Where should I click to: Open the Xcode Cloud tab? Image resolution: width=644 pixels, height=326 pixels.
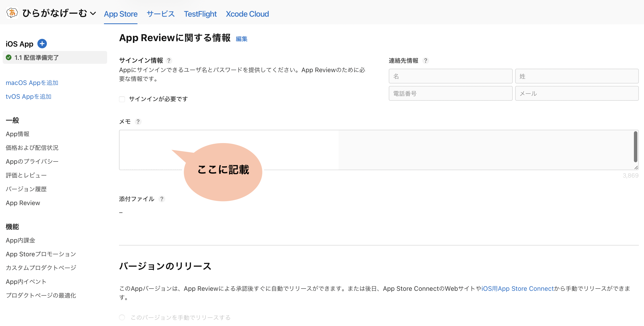click(x=247, y=14)
